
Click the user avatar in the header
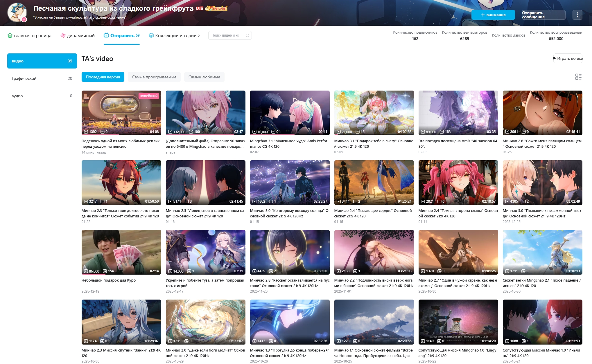[x=17, y=12]
